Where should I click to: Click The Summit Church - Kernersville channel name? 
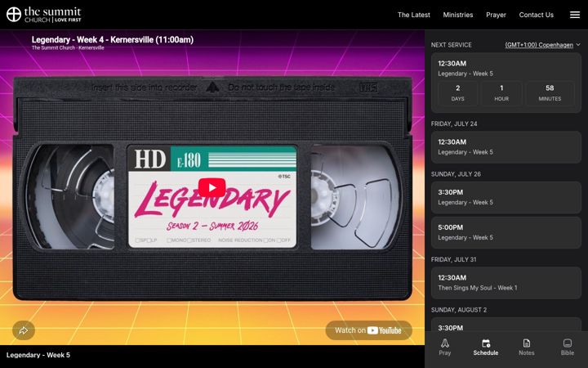68,47
